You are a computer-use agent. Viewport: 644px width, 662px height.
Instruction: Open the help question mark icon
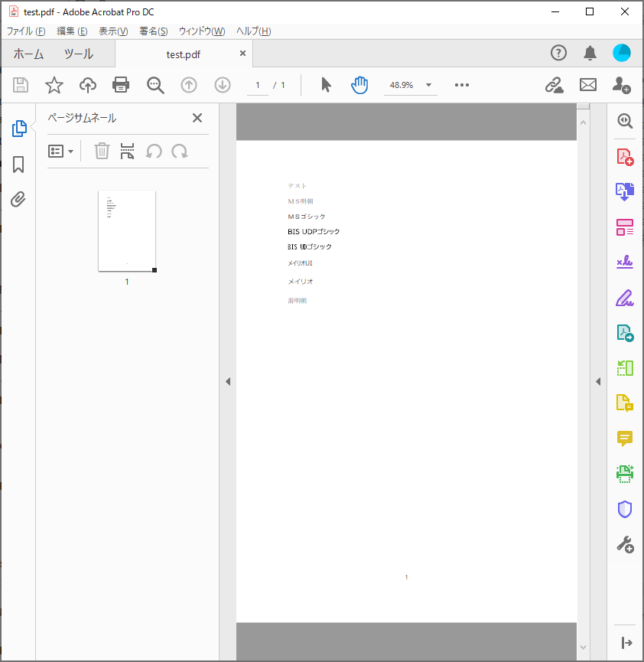coord(558,54)
